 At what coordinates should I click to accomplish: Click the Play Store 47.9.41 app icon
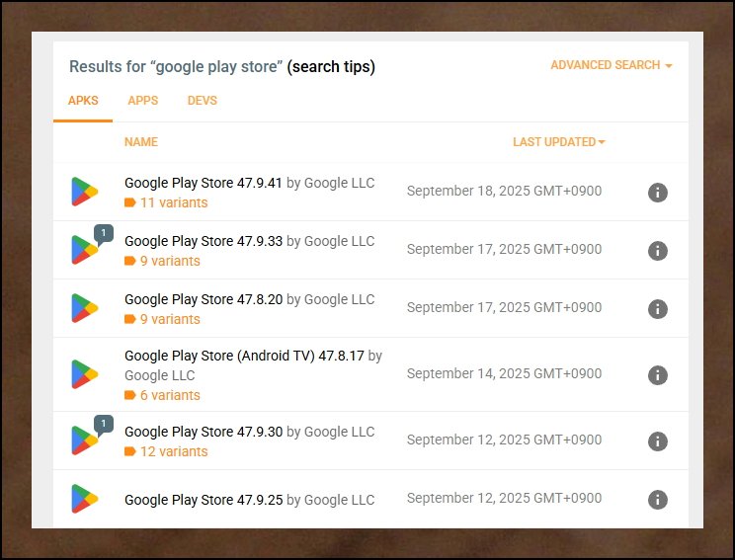coord(84,192)
